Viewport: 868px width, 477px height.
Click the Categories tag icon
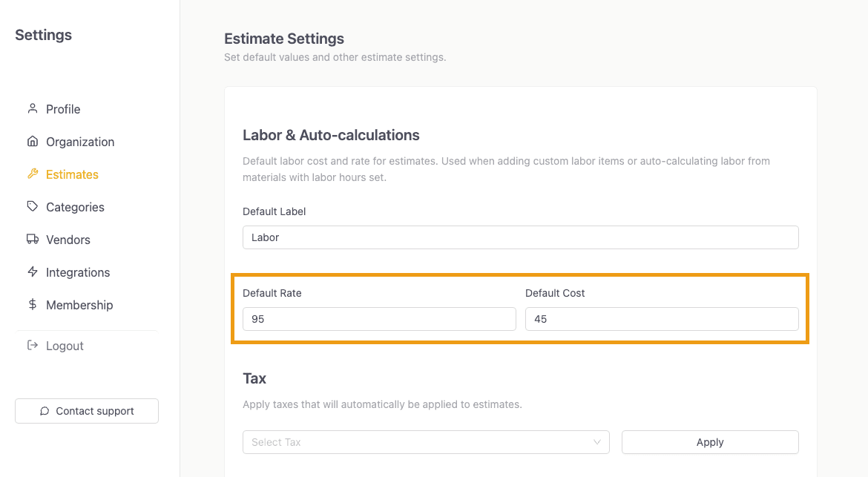click(x=33, y=207)
